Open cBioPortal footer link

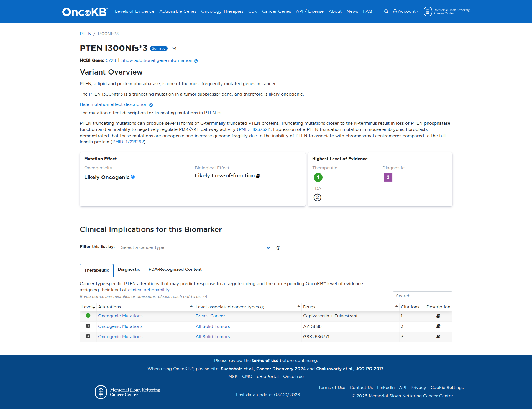(x=268, y=377)
